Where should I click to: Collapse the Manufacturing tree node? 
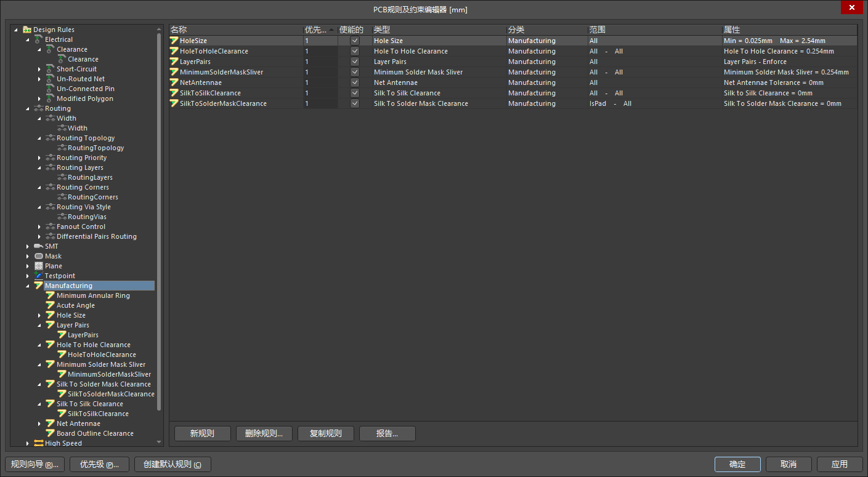28,286
